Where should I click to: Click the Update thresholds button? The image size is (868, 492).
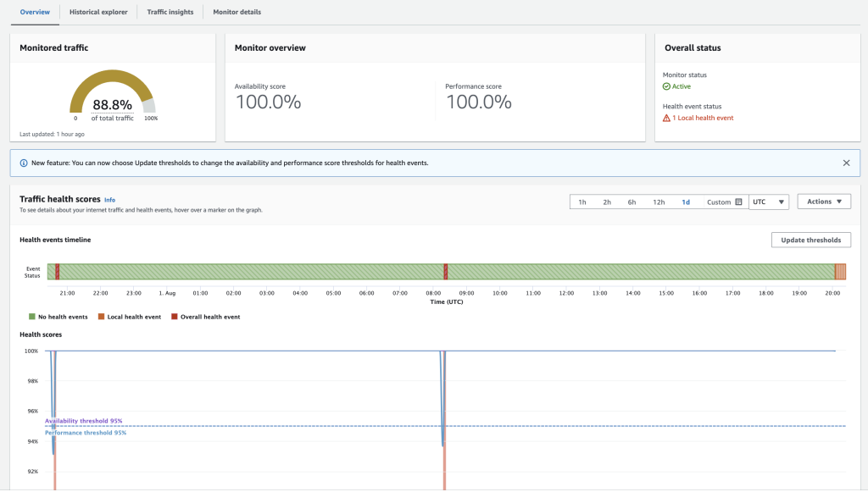click(x=810, y=240)
